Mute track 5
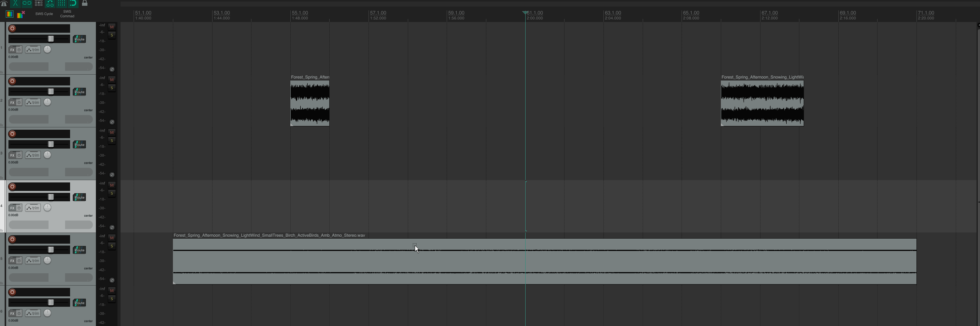The width and height of the screenshot is (980, 326). point(112,238)
